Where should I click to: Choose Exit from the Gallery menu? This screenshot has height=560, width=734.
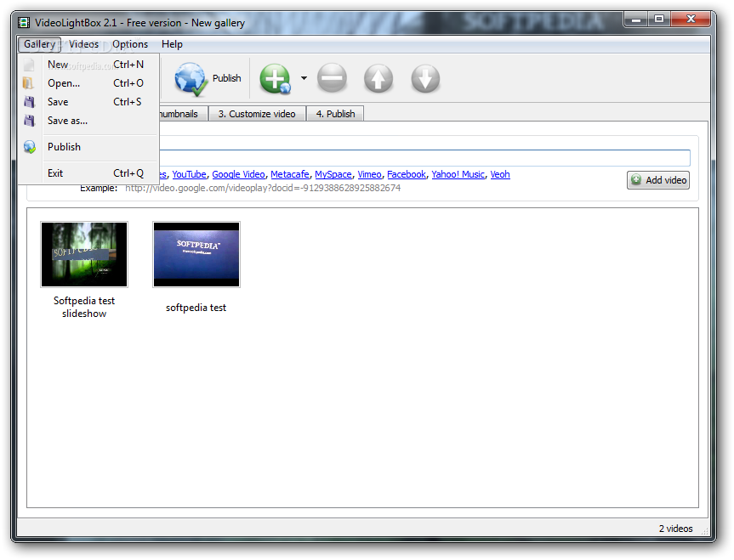tap(89, 173)
